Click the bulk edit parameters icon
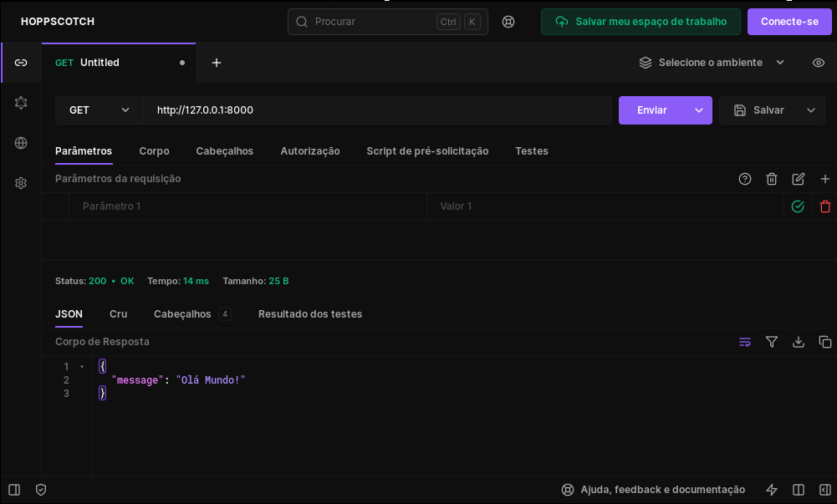Viewport: 837px width, 504px height. 799,179
